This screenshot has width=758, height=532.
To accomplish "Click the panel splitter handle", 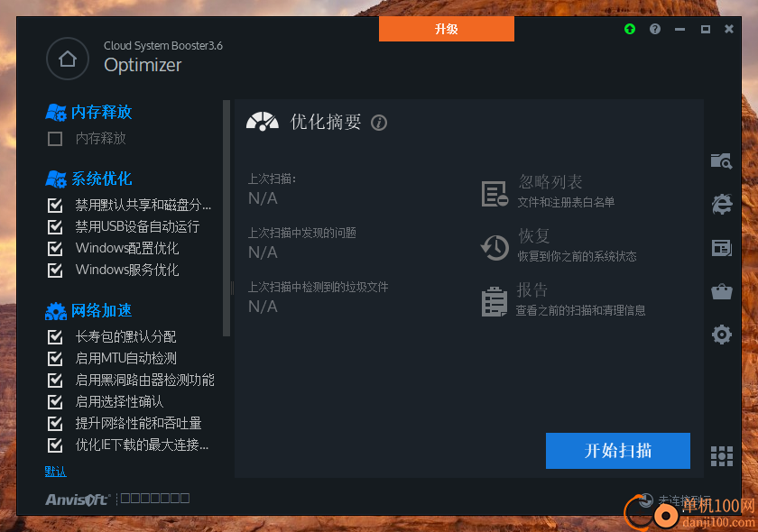I will coord(233,288).
